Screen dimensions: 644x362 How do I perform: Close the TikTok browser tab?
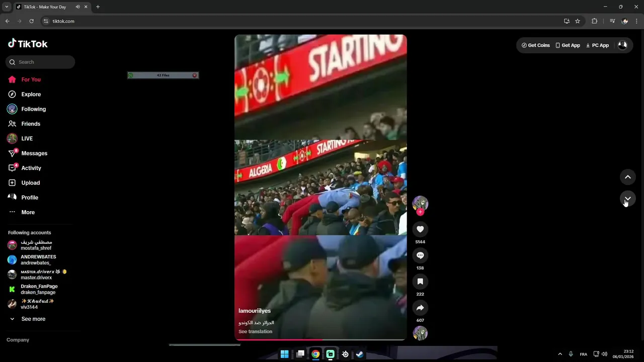pos(86,7)
